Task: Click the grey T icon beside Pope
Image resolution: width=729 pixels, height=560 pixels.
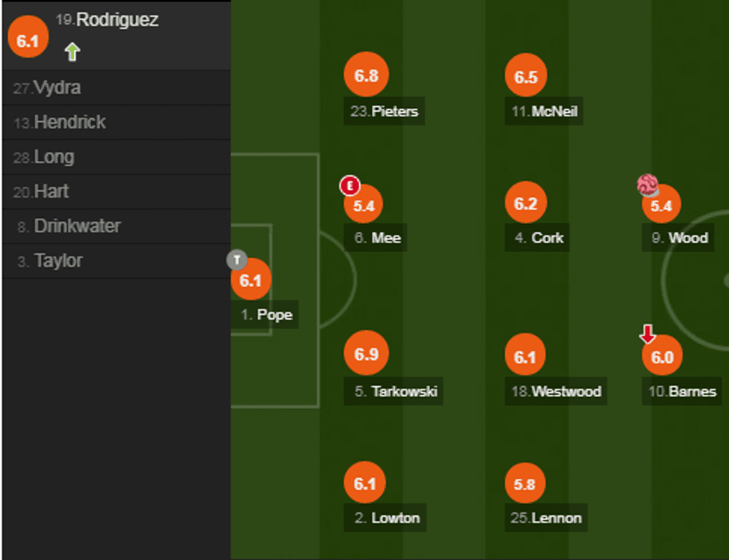Action: (x=237, y=260)
